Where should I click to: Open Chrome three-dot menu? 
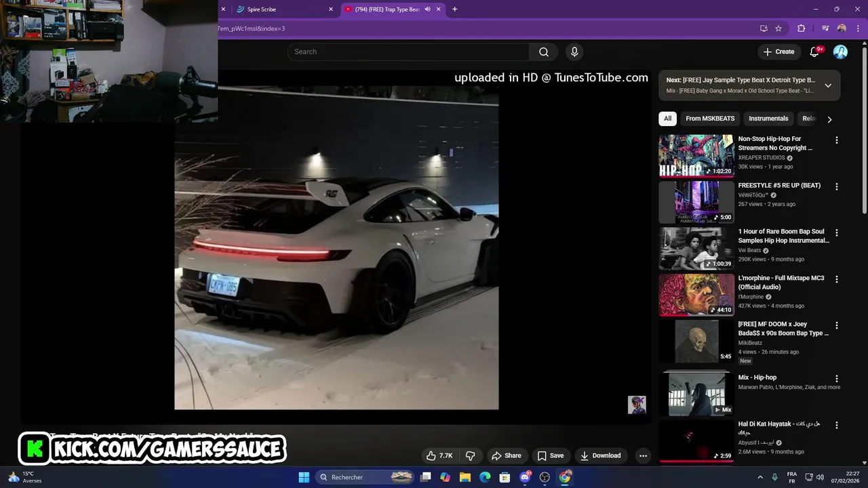pyautogui.click(x=858, y=28)
